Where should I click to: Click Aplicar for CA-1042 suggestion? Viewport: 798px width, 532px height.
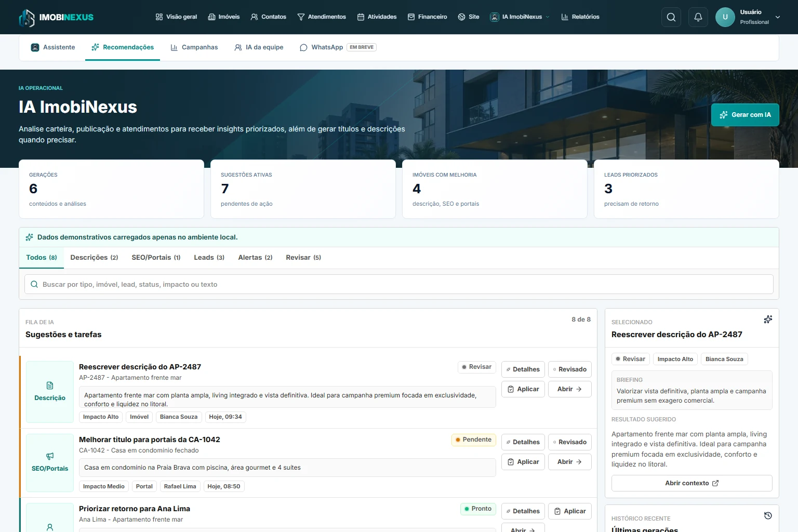[x=523, y=462]
